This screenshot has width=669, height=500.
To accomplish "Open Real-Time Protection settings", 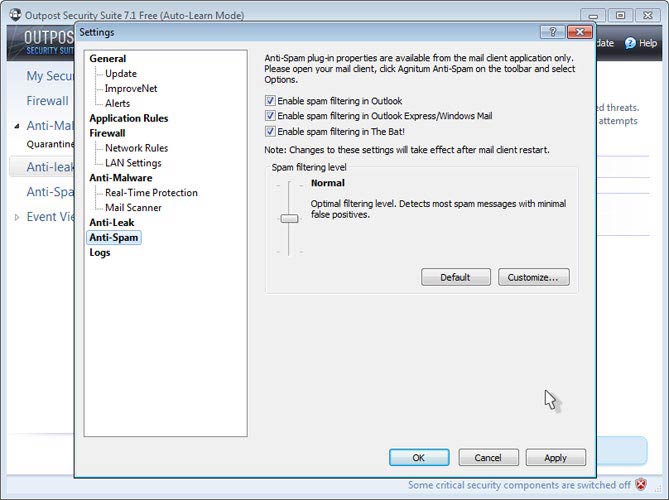I will (151, 193).
